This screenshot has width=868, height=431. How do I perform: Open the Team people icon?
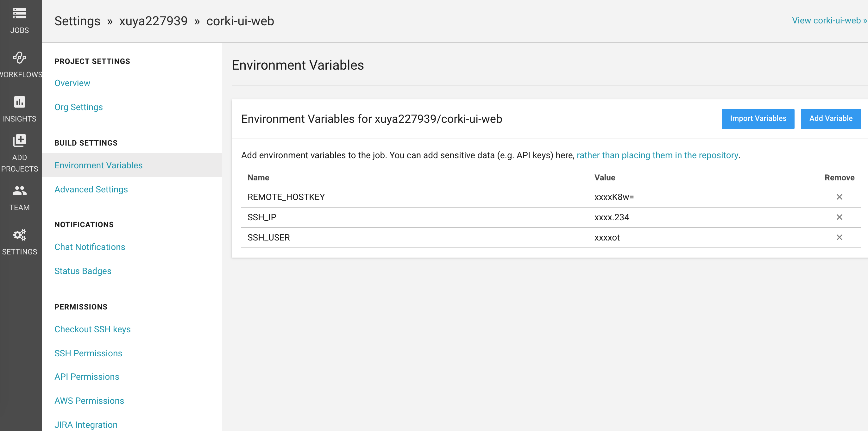[20, 191]
